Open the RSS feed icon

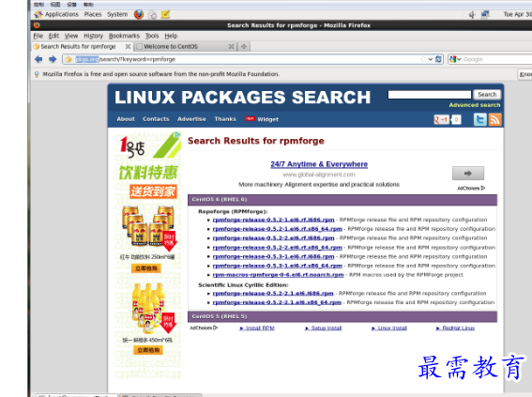click(494, 119)
